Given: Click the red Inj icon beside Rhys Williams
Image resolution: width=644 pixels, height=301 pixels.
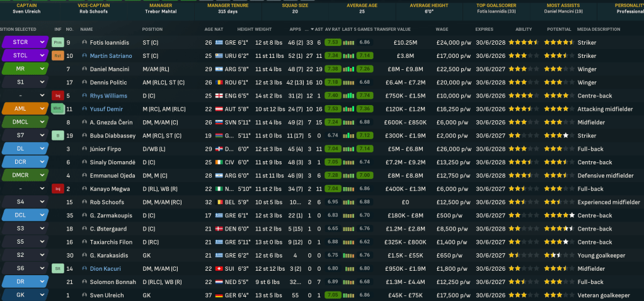Looking at the screenshot, I should point(58,96).
